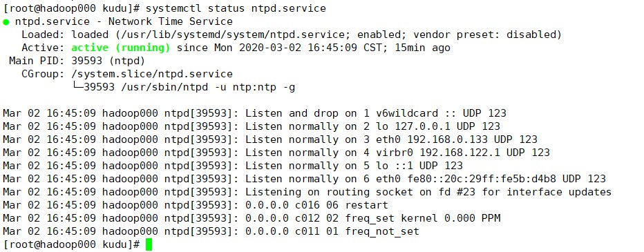
Task: Click the /usr/sbin/ntpd -u ntp:ntp -g process line
Action: pos(189,88)
